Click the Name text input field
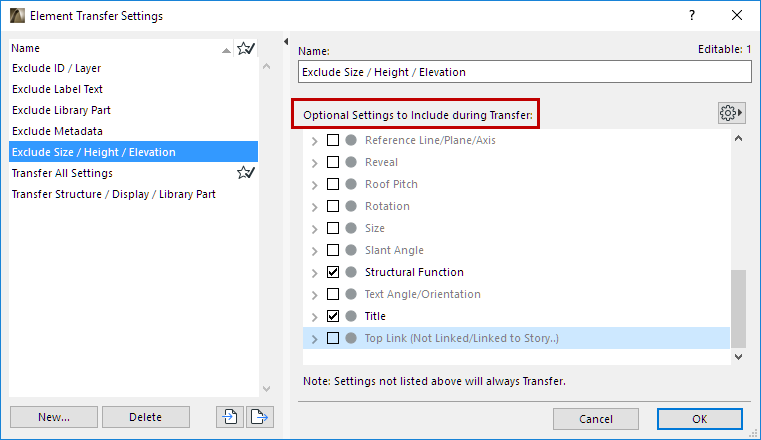761x440 pixels. point(524,72)
